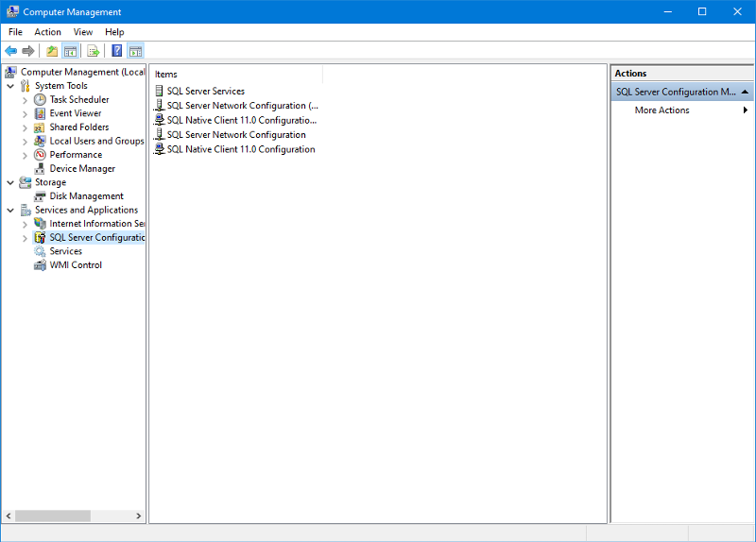Expand the Performance node

click(25, 156)
